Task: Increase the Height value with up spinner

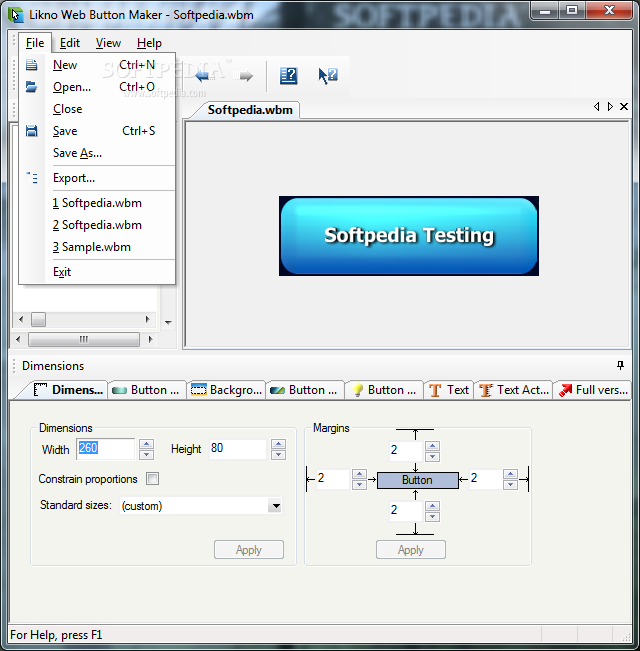Action: coord(278,444)
